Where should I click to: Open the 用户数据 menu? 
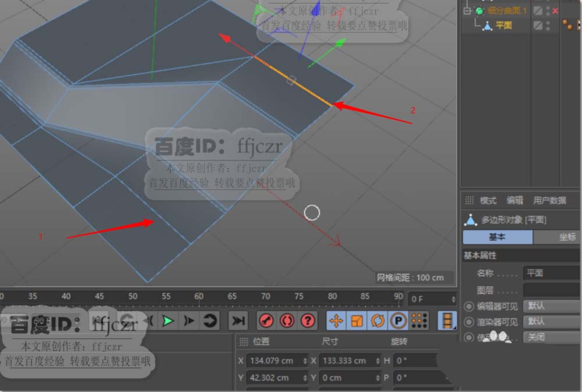[x=550, y=201]
